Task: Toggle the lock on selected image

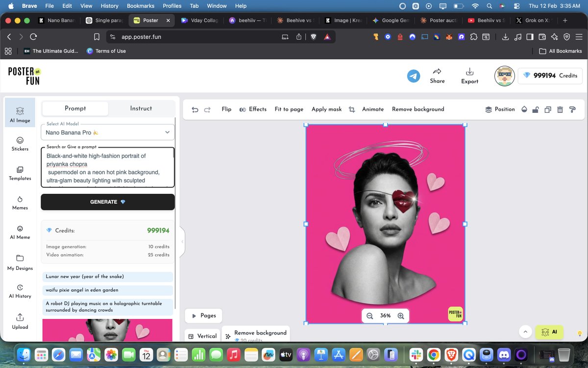Action: tap(536, 109)
